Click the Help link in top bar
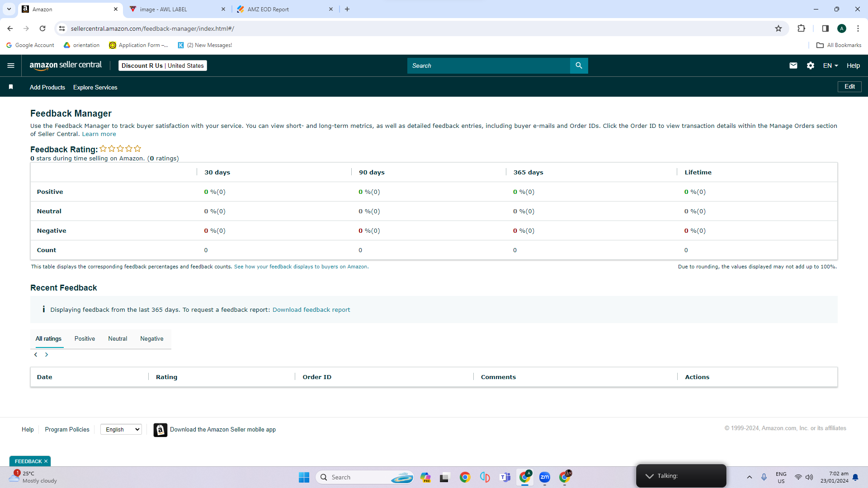 point(853,66)
